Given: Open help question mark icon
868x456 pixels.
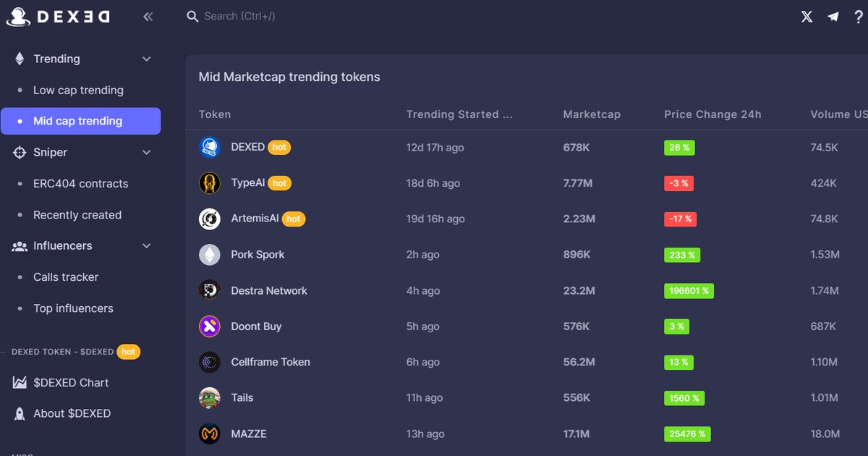Looking at the screenshot, I should coord(859,17).
